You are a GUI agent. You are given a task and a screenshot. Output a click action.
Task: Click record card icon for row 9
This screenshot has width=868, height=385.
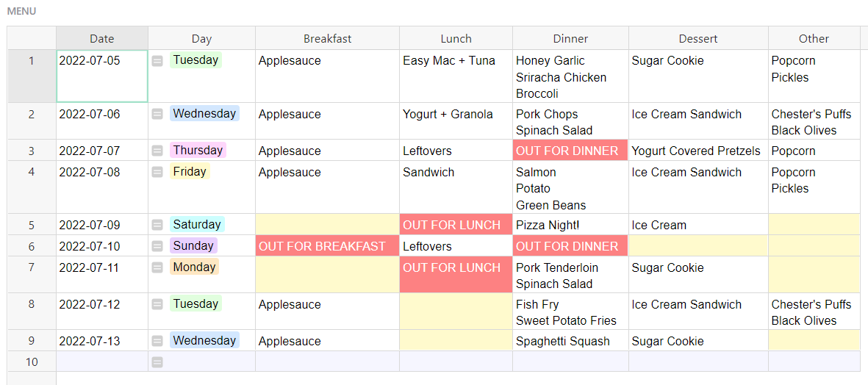click(157, 342)
